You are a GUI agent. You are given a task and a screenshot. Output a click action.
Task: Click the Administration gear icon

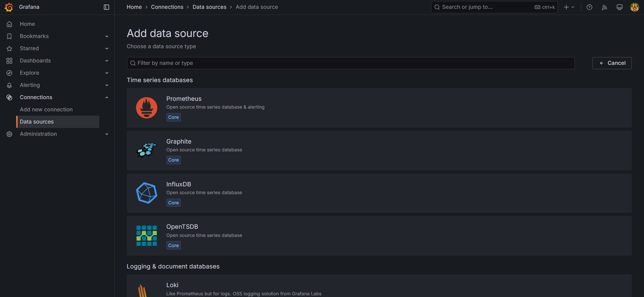9,134
